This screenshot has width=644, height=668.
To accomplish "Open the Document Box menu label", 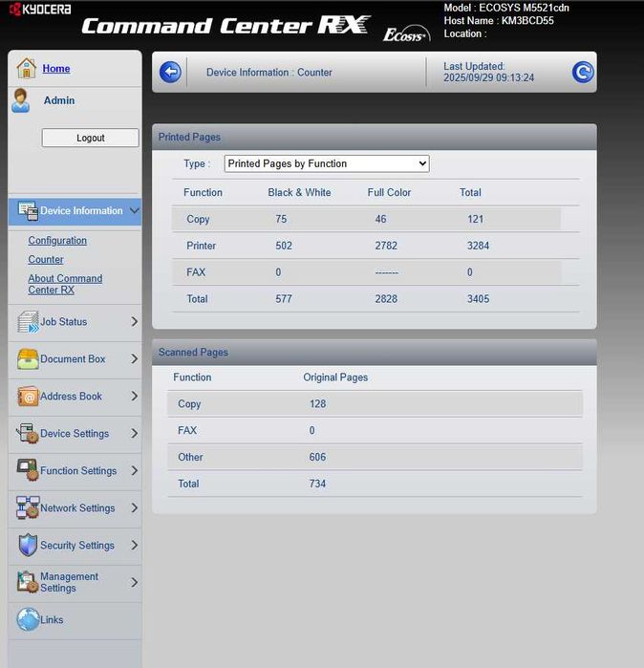I will 73,359.
